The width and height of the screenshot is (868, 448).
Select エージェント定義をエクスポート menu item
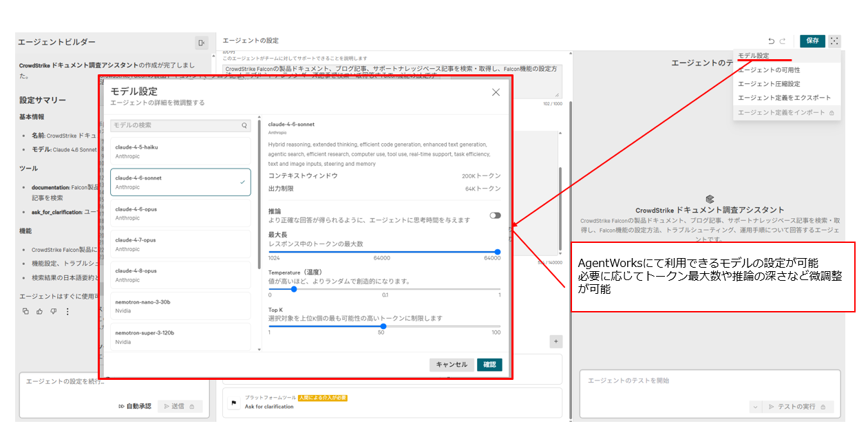[787, 98]
